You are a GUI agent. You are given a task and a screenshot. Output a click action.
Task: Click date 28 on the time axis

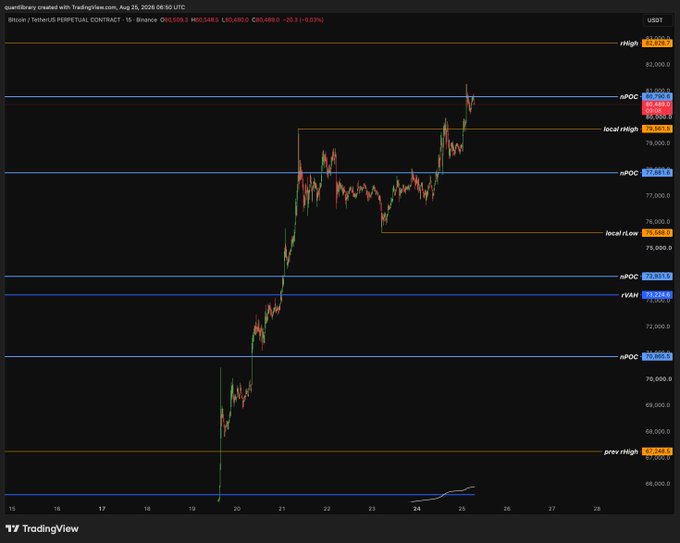(x=597, y=509)
